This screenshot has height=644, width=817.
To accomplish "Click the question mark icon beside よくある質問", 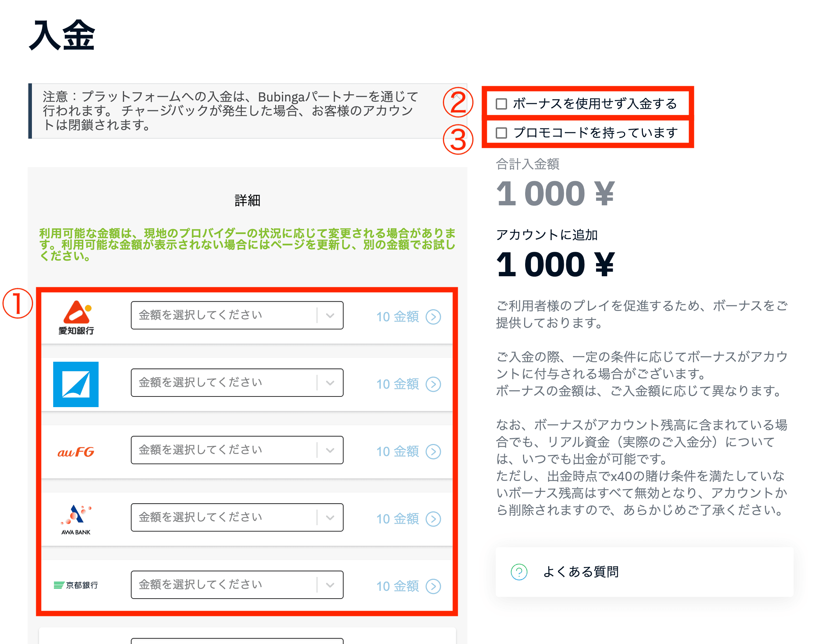I will (x=519, y=572).
